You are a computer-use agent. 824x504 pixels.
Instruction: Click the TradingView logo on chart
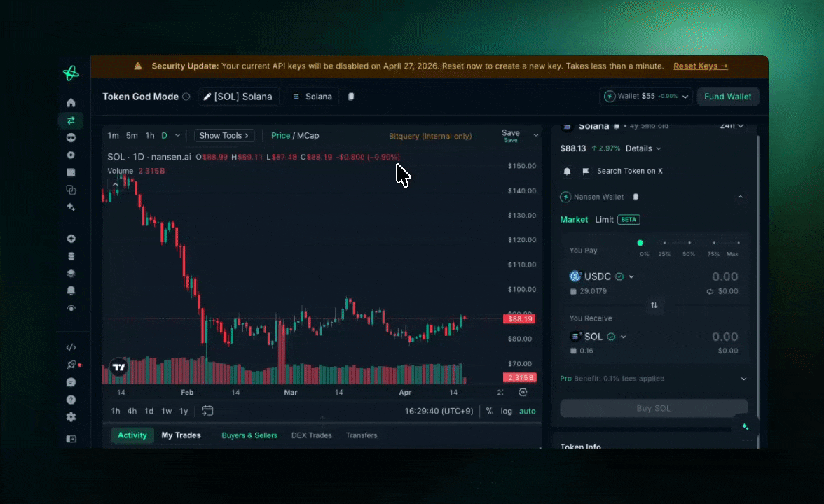(x=119, y=367)
